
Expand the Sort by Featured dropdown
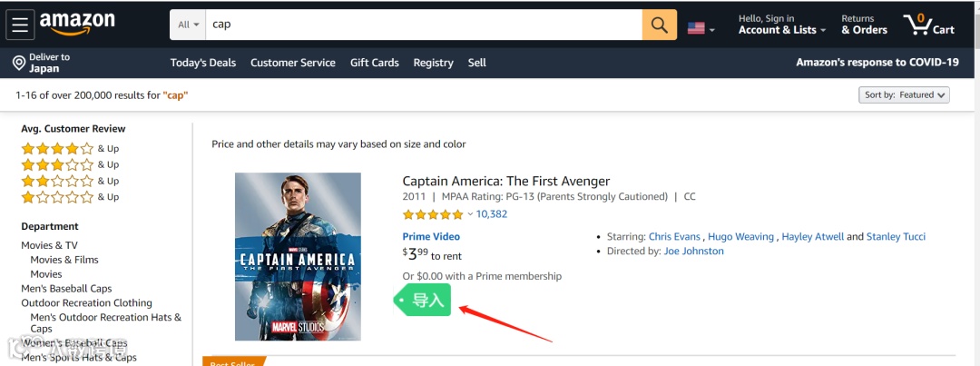[904, 94]
